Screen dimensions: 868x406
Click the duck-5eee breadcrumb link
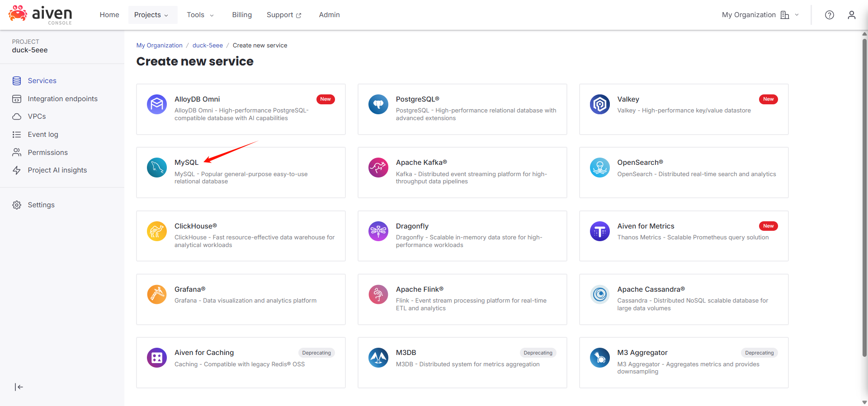[208, 46]
